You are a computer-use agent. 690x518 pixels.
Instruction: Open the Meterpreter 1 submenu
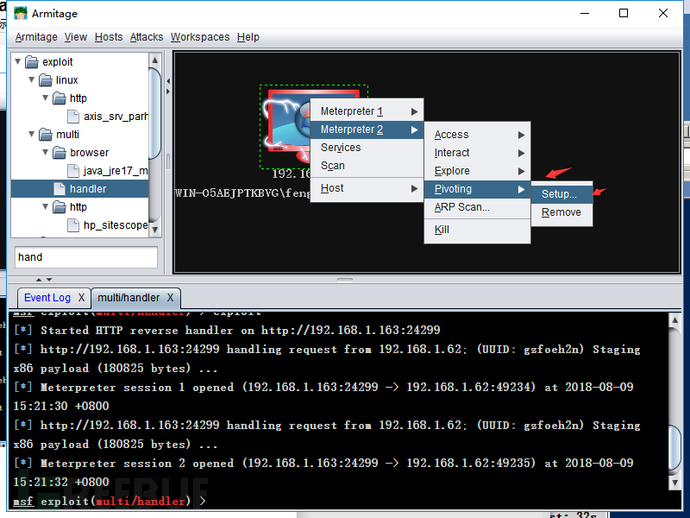click(367, 111)
